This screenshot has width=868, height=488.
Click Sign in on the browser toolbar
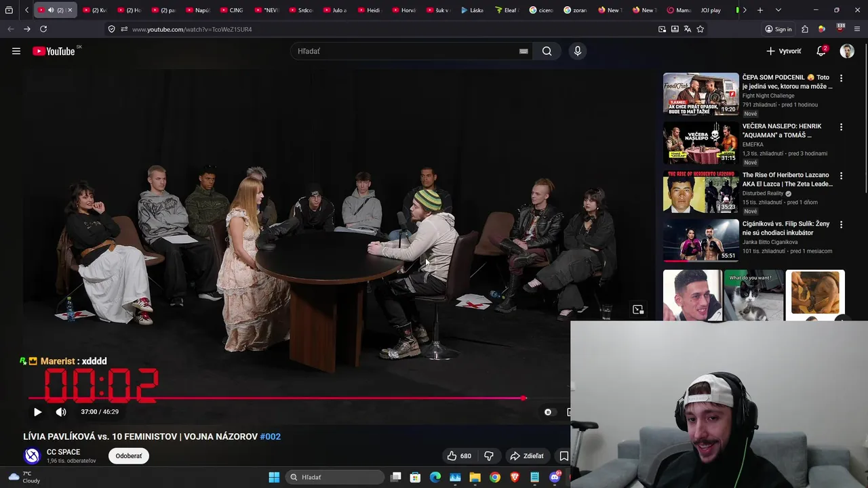pos(778,29)
